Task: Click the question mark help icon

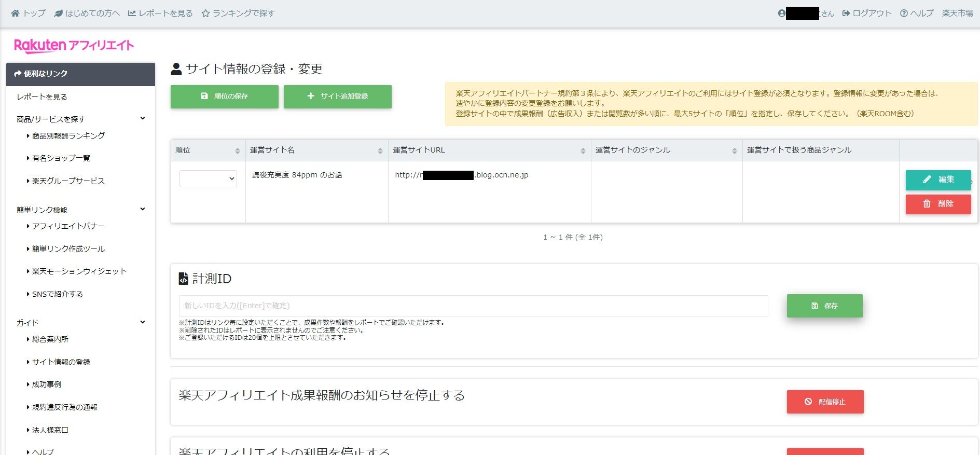Action: (904, 13)
